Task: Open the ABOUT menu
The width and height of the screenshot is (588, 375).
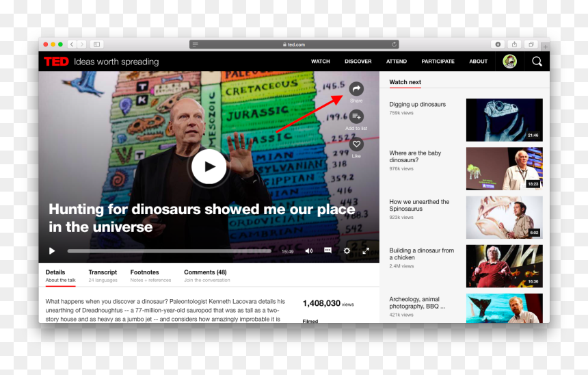Action: coord(478,61)
